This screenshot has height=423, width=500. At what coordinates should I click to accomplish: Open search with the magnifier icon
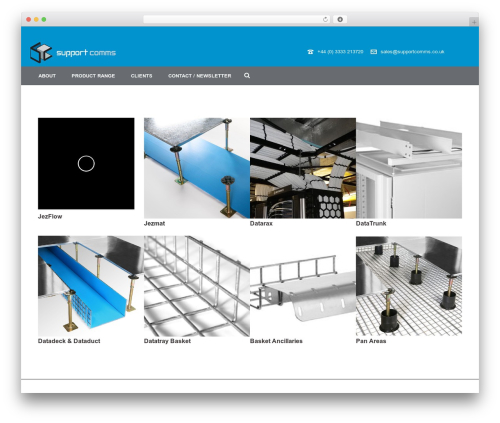(247, 76)
